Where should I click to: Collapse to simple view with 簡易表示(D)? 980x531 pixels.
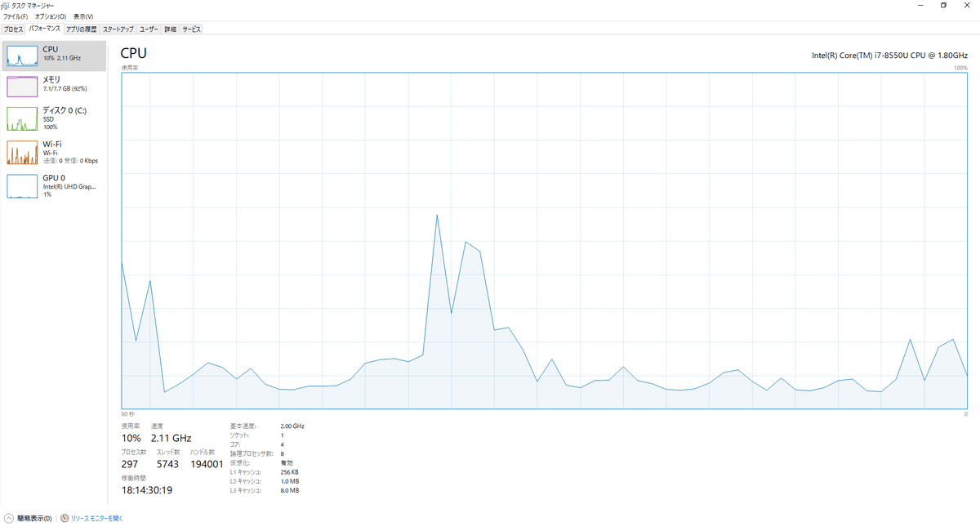tap(33, 518)
